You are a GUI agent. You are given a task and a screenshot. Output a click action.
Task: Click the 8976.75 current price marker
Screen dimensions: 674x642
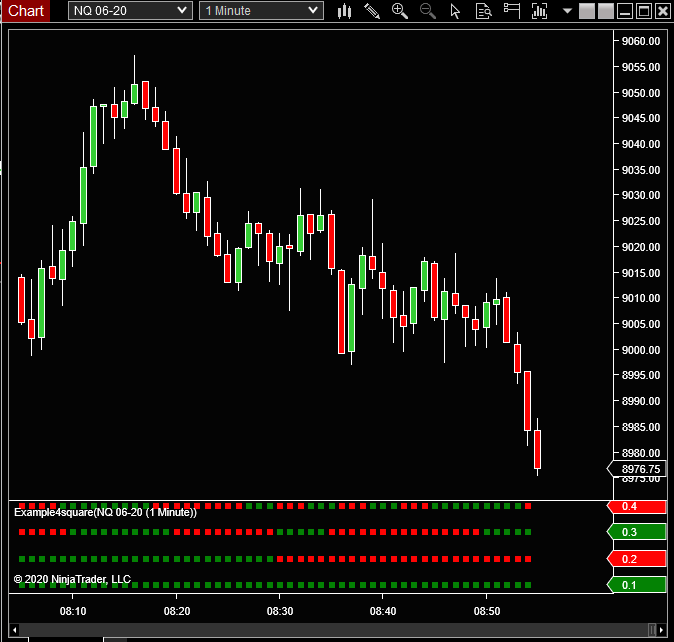[x=637, y=469]
